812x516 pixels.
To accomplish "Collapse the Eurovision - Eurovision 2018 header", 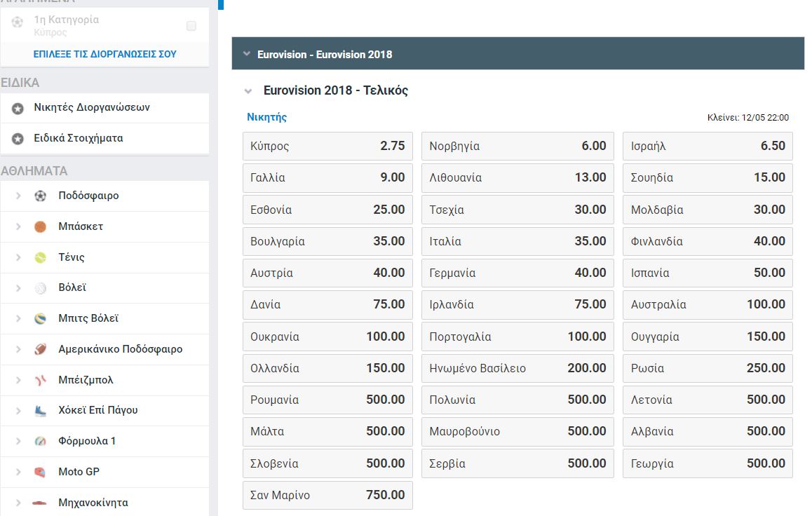I will [x=247, y=54].
